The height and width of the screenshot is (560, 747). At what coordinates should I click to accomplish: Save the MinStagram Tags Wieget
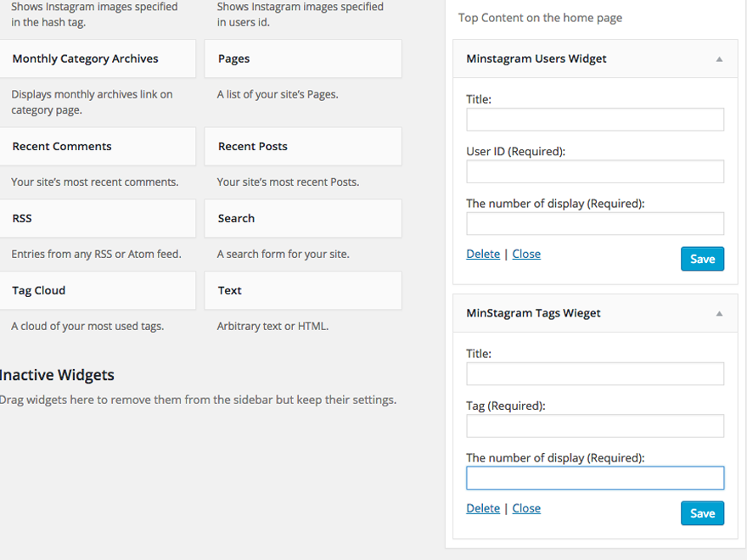click(x=702, y=513)
